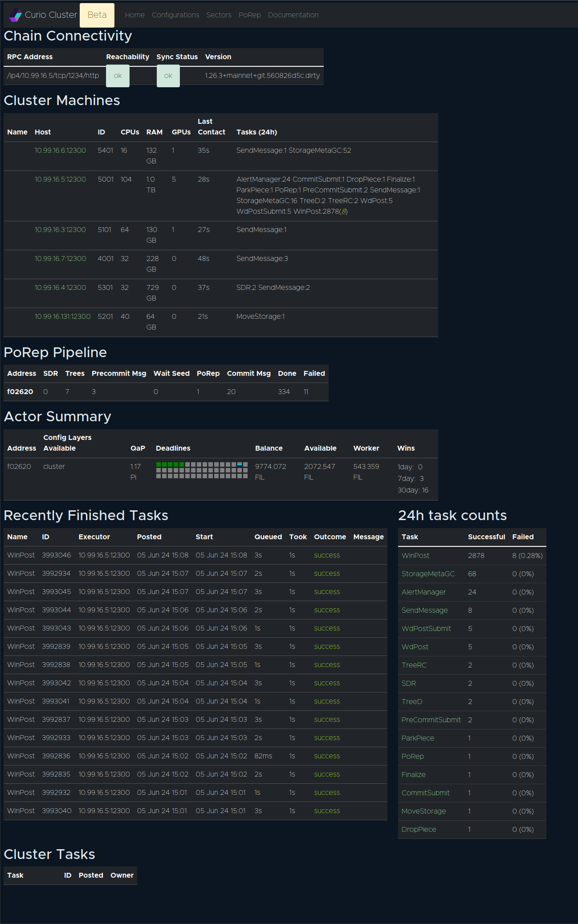
Task: Open the DropPiece task count entry
Action: click(419, 830)
